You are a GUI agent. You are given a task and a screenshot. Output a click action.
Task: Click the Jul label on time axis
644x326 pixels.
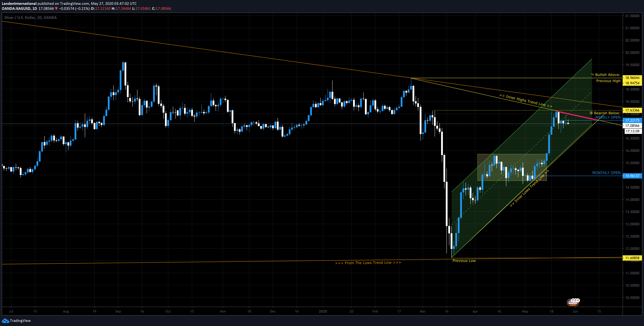pyautogui.click(x=11, y=311)
